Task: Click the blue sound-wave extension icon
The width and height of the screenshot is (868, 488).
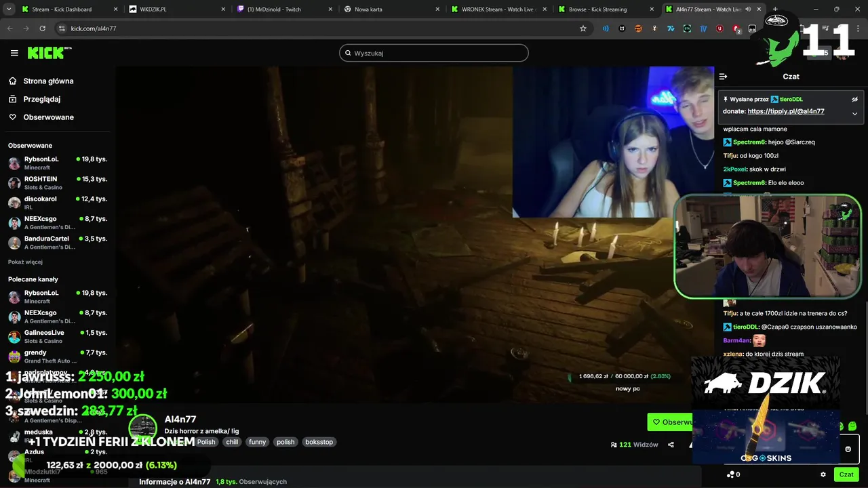Action: coord(606,28)
